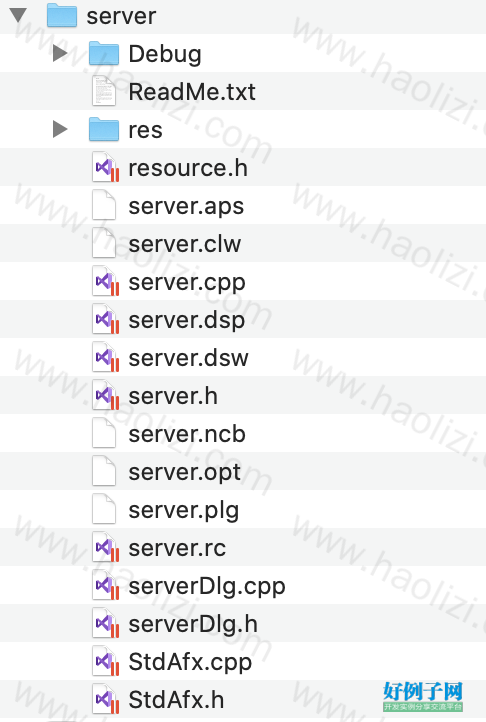Viewport: 486px width, 722px height.
Task: Click the server folder icon
Action: 62,15
